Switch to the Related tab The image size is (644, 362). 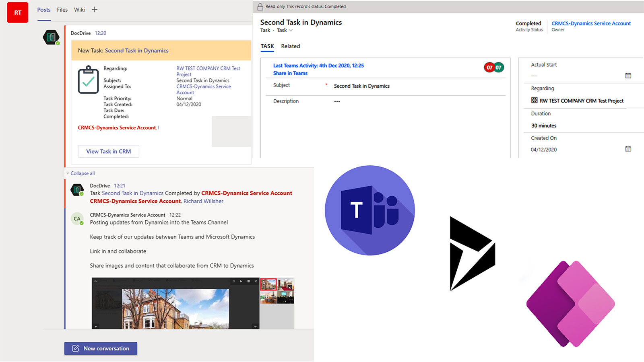tap(291, 46)
